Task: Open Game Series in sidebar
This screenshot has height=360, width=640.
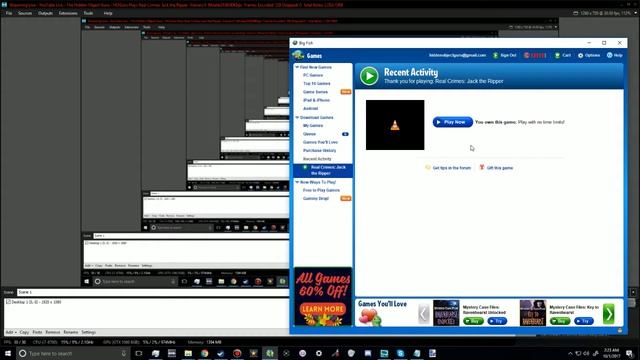Action: coord(315,92)
